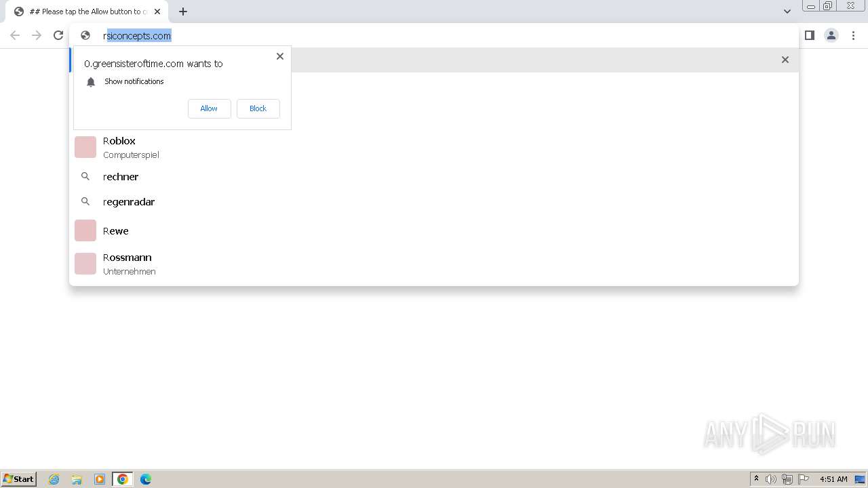Open the side panel icon

810,35
